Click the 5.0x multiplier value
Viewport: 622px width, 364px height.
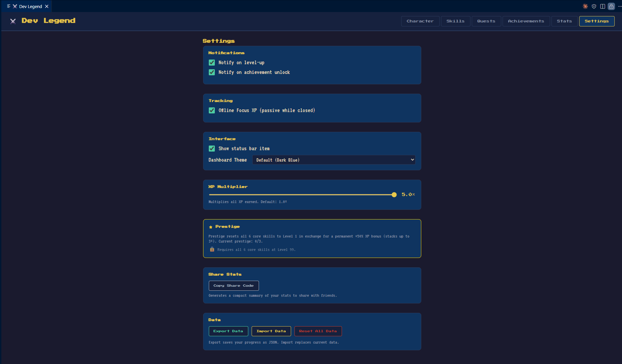tap(408, 194)
